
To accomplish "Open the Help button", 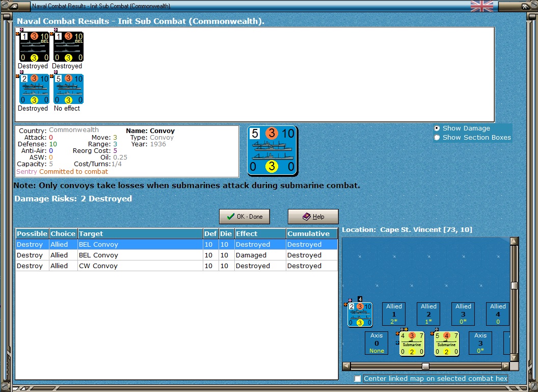I will click(313, 217).
